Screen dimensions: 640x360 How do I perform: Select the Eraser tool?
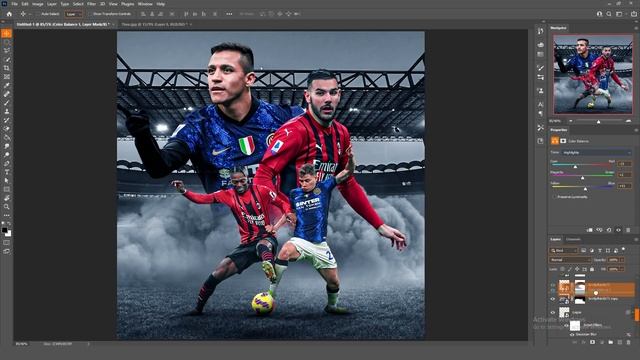click(7, 129)
